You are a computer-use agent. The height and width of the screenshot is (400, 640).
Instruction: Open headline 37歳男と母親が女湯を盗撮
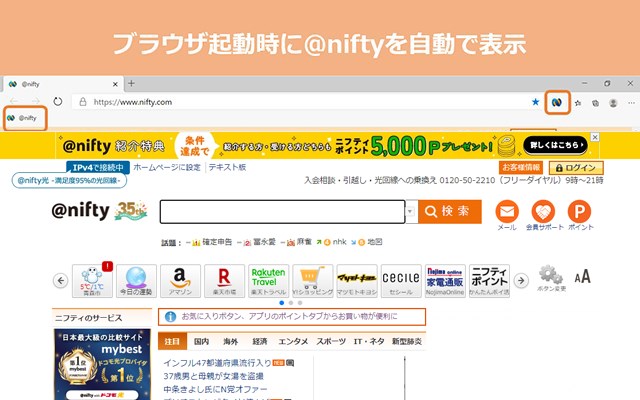click(213, 376)
